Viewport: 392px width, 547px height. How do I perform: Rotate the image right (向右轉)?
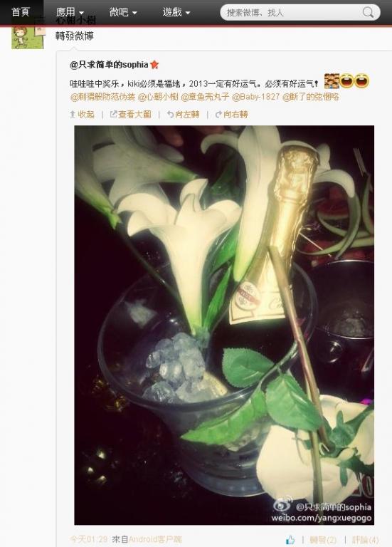pyautogui.click(x=231, y=115)
